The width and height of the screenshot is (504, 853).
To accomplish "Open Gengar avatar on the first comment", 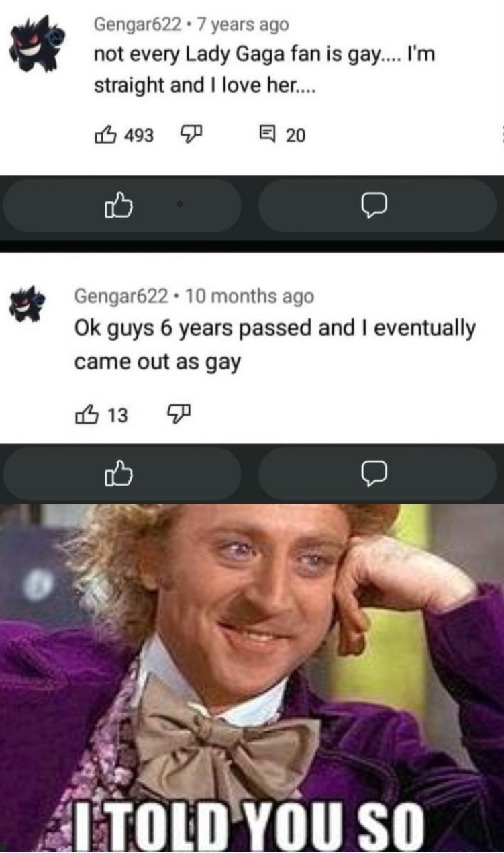I will point(36,43).
